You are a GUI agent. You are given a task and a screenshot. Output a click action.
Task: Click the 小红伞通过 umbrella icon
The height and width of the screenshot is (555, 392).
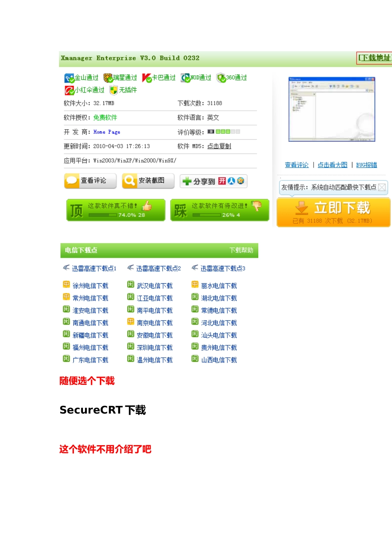click(x=69, y=90)
